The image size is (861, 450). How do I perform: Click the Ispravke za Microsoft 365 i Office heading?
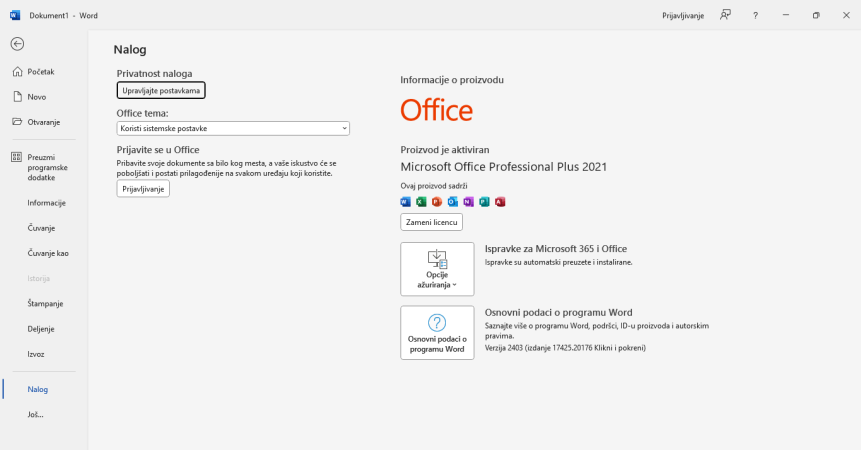(556, 249)
